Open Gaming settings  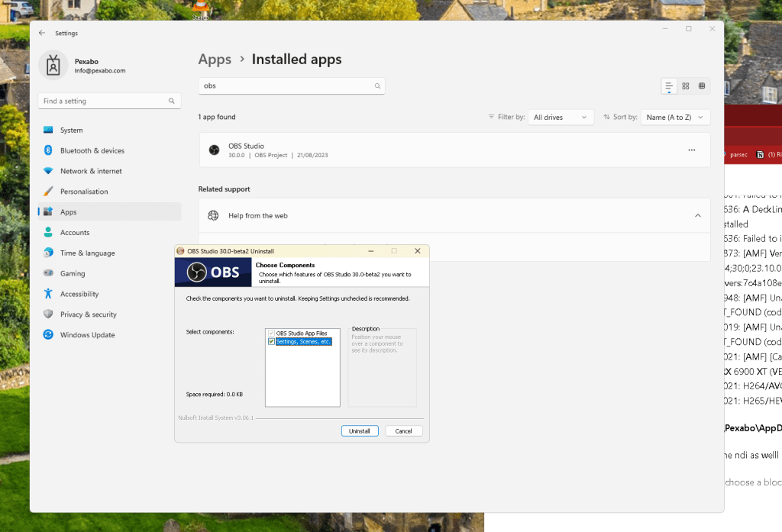(110, 273)
